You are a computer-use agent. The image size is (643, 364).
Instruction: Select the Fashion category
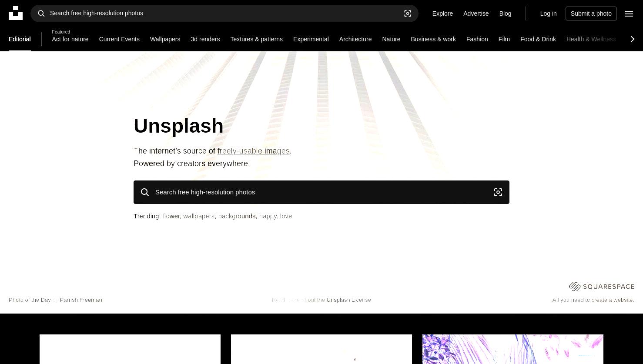point(477,39)
